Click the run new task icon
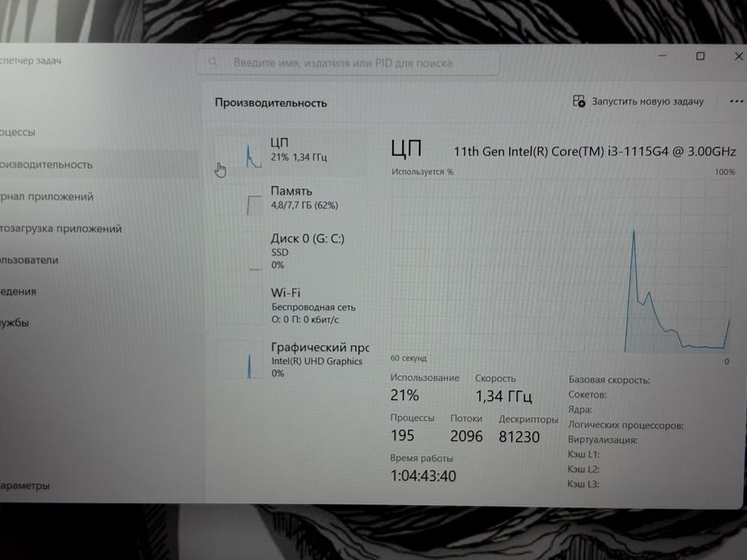The image size is (747, 560). (x=579, y=101)
